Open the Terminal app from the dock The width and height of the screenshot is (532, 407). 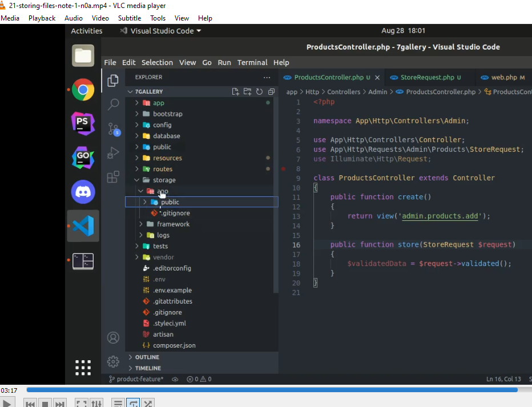click(83, 261)
